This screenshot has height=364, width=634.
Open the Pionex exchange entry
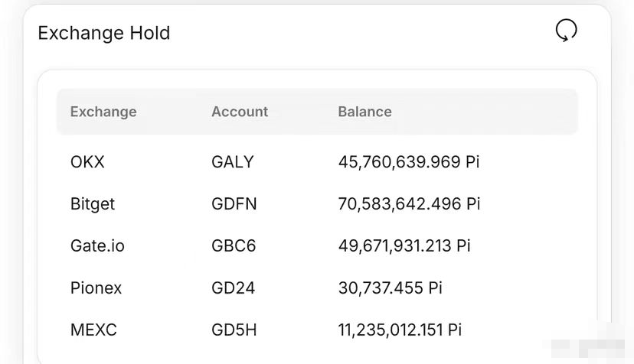pyautogui.click(x=96, y=288)
